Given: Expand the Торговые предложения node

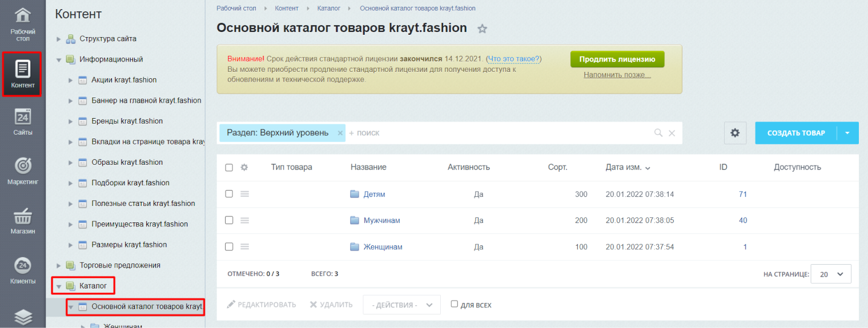Looking at the screenshot, I should (x=58, y=265).
